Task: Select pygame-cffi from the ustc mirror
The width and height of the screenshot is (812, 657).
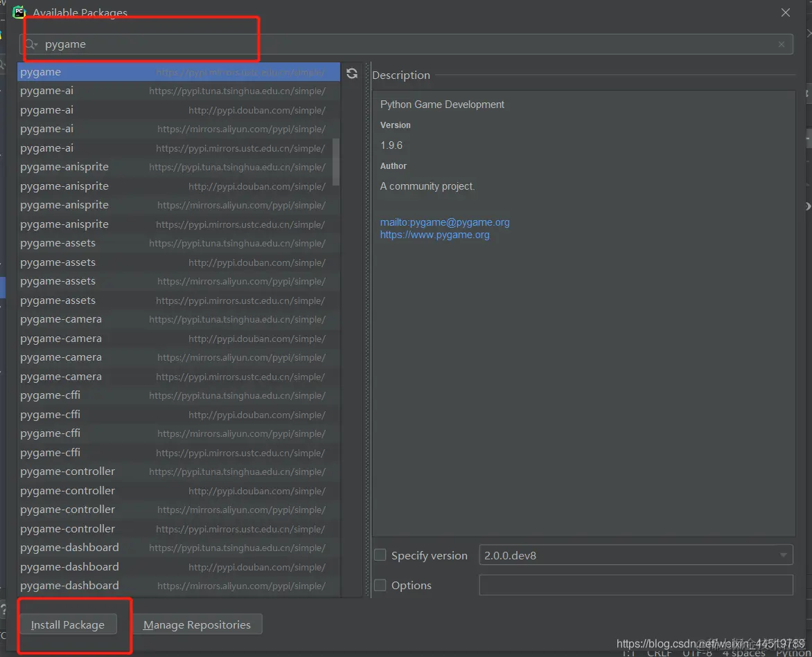Action: pyautogui.click(x=179, y=452)
